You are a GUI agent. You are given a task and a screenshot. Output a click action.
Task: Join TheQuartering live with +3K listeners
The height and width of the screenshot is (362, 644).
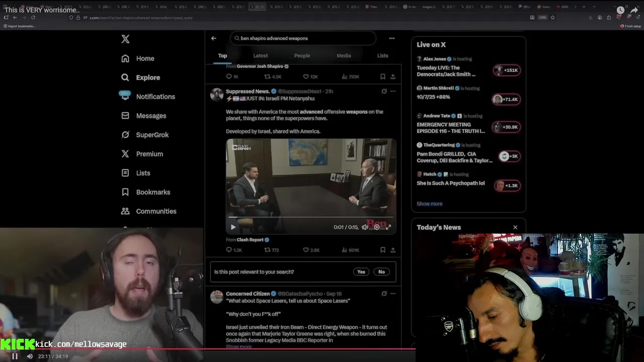[x=509, y=156]
